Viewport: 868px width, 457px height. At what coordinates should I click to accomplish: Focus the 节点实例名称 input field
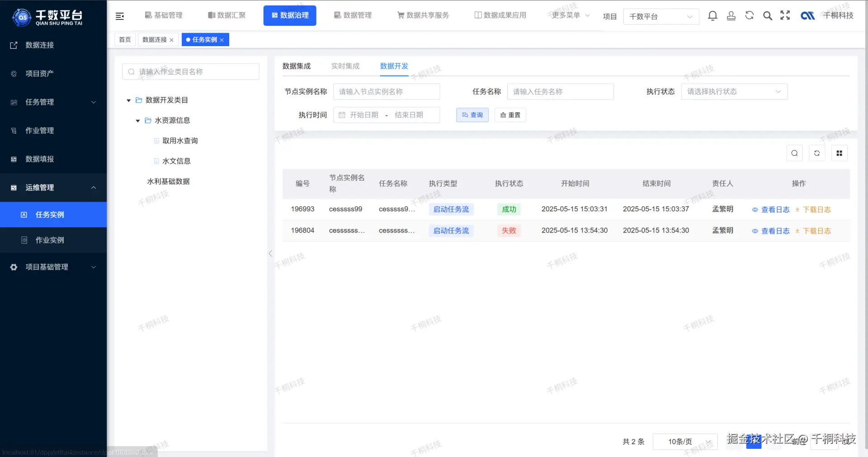387,91
